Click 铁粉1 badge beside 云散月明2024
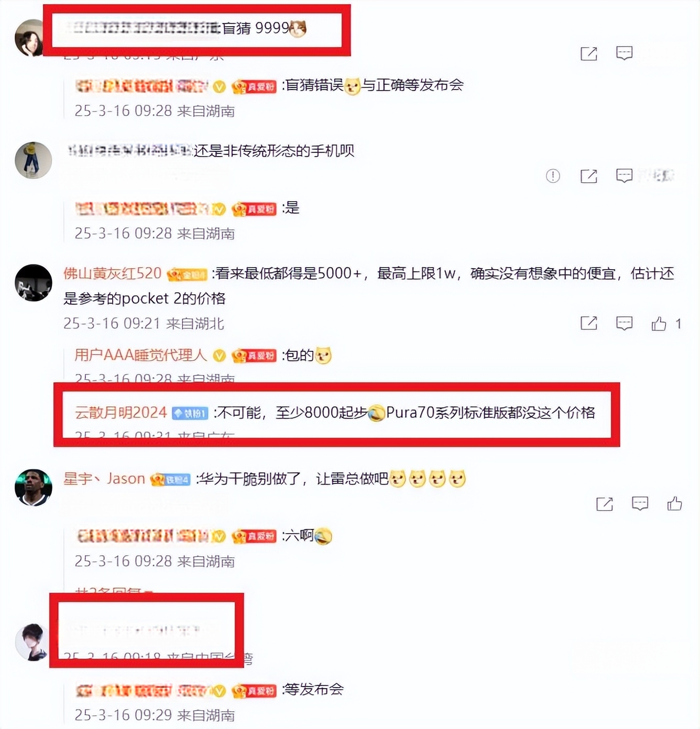This screenshot has height=729, width=700. (190, 413)
